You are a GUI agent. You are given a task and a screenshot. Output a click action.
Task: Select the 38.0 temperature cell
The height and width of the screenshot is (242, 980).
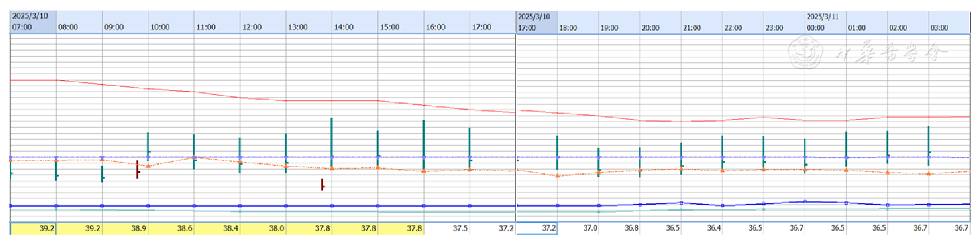coord(263,228)
